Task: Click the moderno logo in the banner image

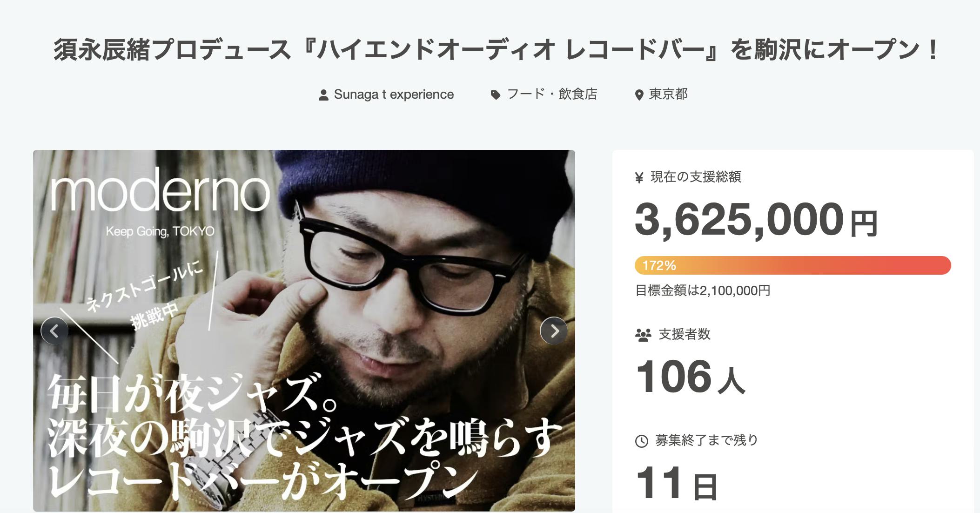Action: (x=160, y=190)
